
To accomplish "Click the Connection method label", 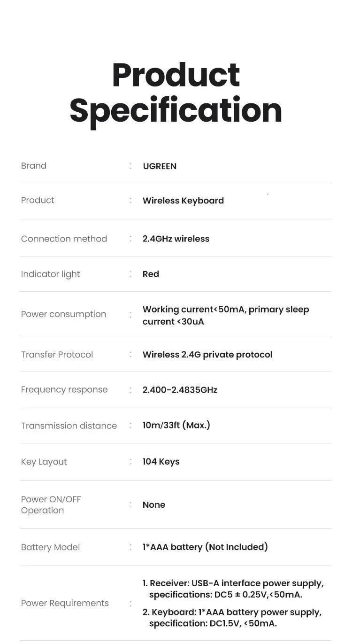I will click(x=64, y=239).
